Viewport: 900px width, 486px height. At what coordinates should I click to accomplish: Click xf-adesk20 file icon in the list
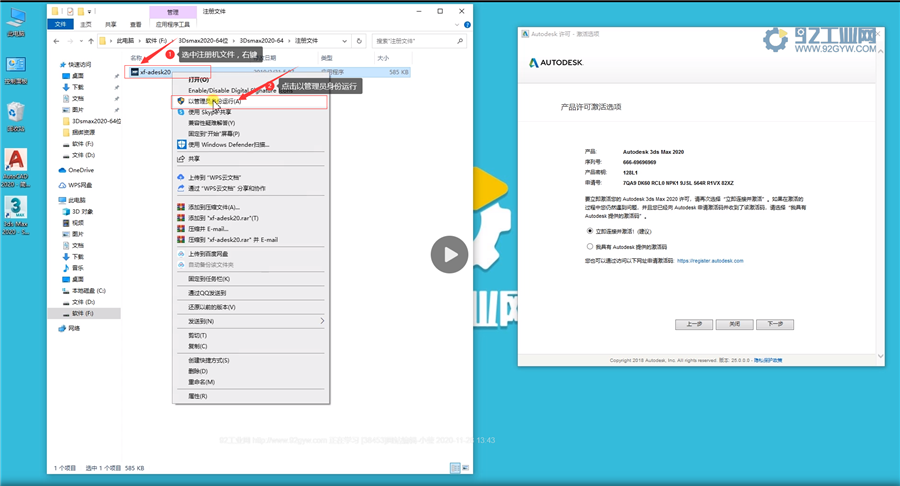point(134,72)
